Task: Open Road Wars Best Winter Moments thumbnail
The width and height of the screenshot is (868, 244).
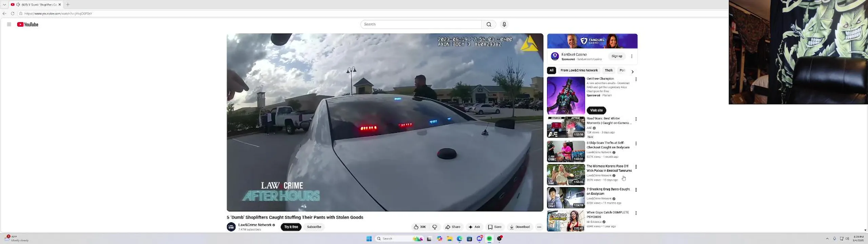Action: point(566,127)
